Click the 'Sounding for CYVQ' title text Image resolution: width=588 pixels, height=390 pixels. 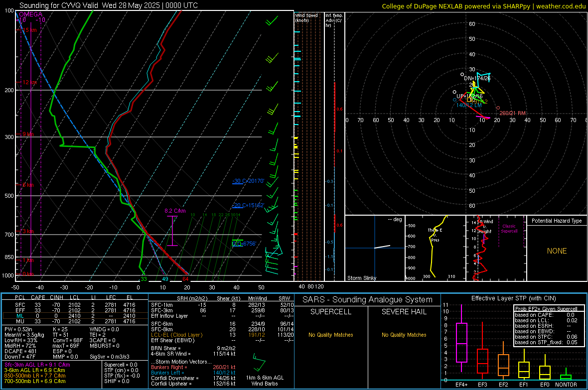click(109, 5)
